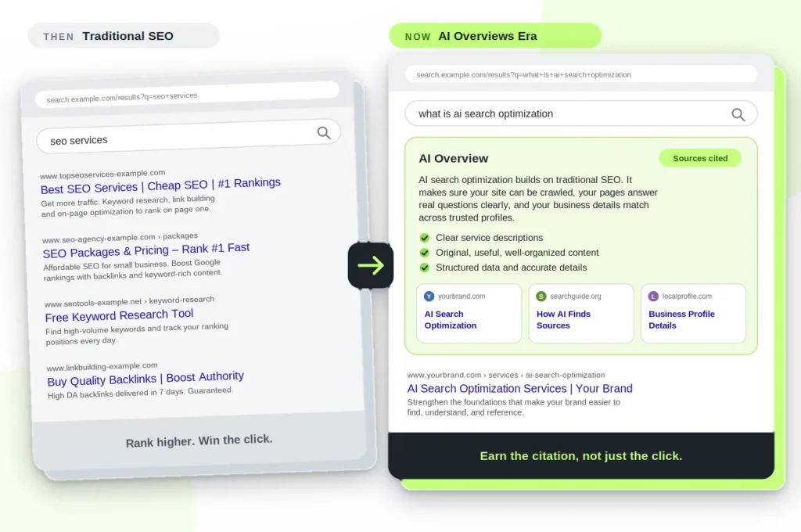This screenshot has height=532, width=801.
Task: Open Free Keyword Research Tool link
Action: tap(119, 315)
